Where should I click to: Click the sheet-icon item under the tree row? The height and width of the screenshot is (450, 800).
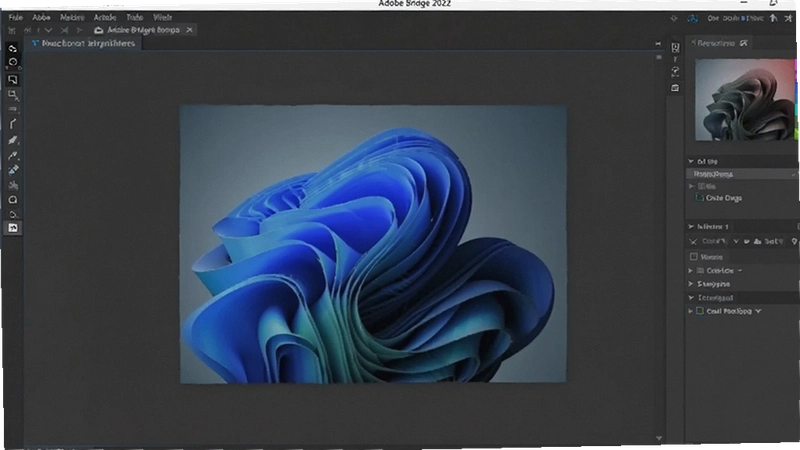[x=719, y=198]
